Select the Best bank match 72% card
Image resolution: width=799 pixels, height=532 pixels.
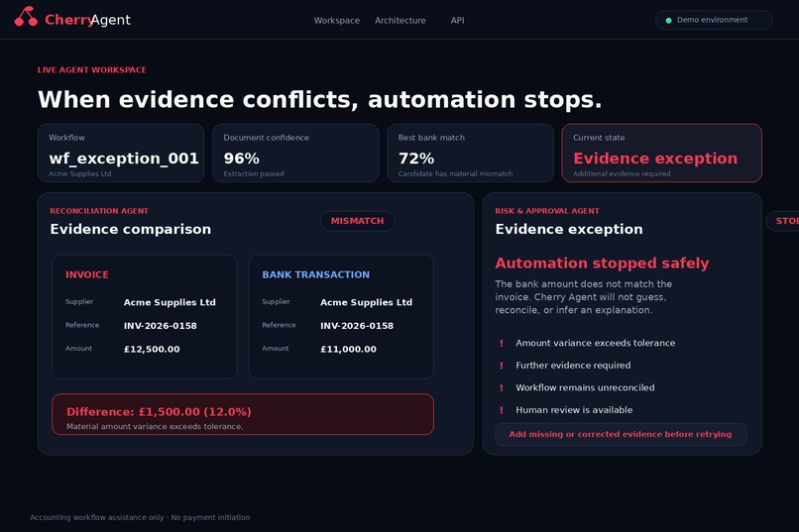[x=470, y=153]
